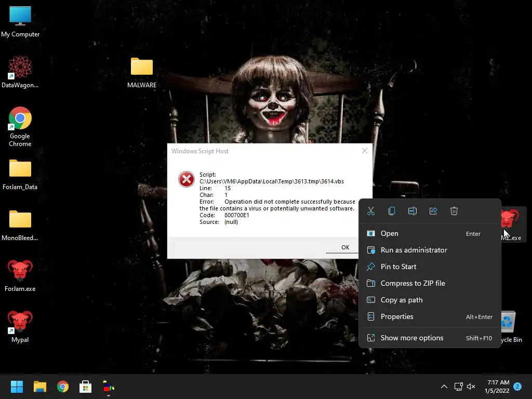Choose Open from the context menu
Image resolution: width=532 pixels, height=399 pixels.
pos(430,233)
